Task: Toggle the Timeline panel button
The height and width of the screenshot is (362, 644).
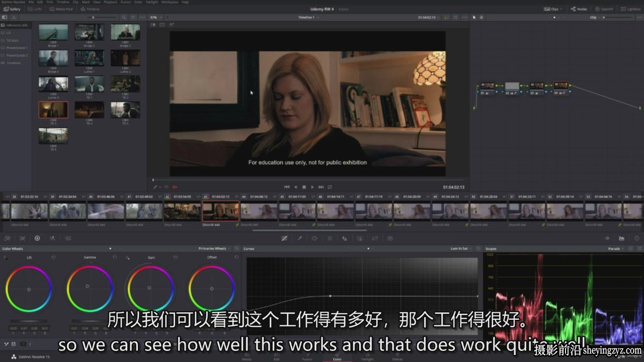Action: (90, 9)
